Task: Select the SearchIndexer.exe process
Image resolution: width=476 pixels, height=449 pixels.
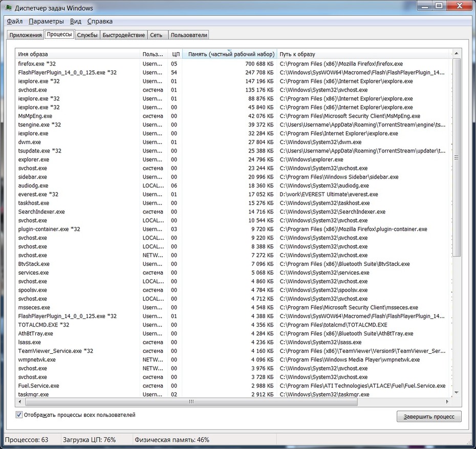Action: pyautogui.click(x=233, y=211)
